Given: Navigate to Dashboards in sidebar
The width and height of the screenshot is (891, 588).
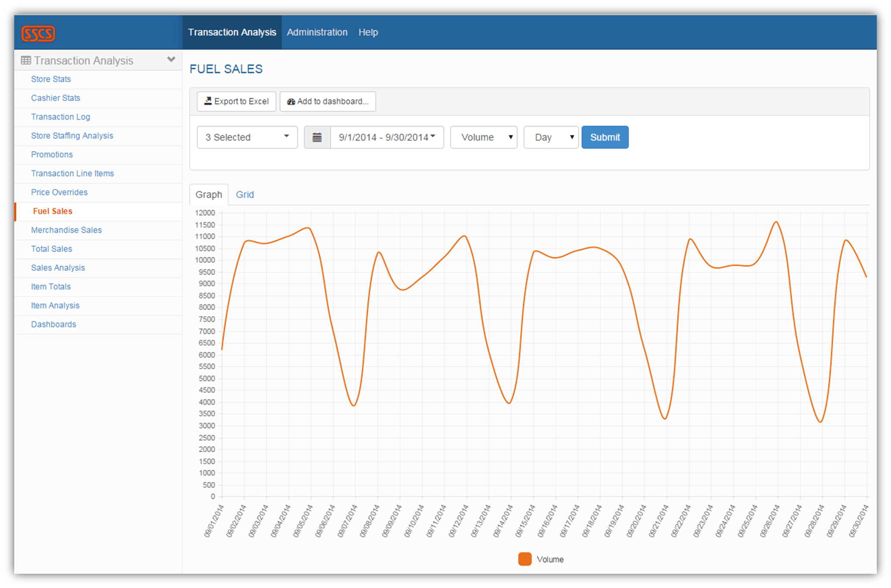Looking at the screenshot, I should [53, 324].
